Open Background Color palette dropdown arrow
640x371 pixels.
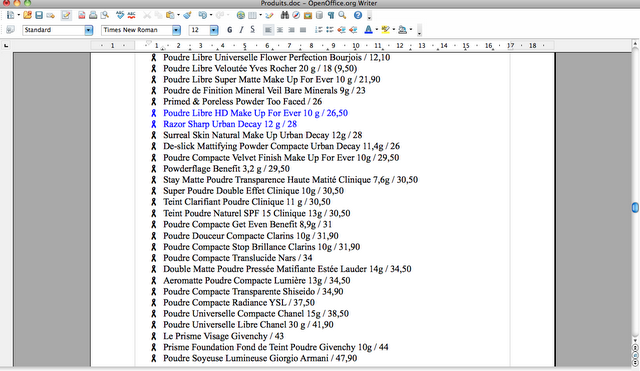coord(411,30)
